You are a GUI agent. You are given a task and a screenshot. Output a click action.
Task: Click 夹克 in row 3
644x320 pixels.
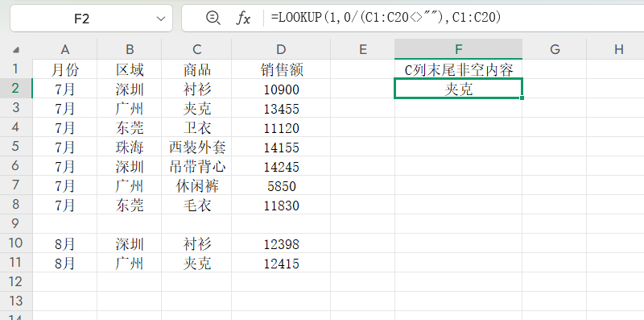(196, 108)
